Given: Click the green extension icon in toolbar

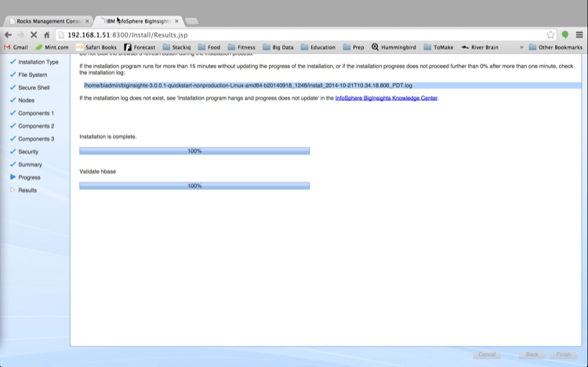Looking at the screenshot, I should point(564,35).
